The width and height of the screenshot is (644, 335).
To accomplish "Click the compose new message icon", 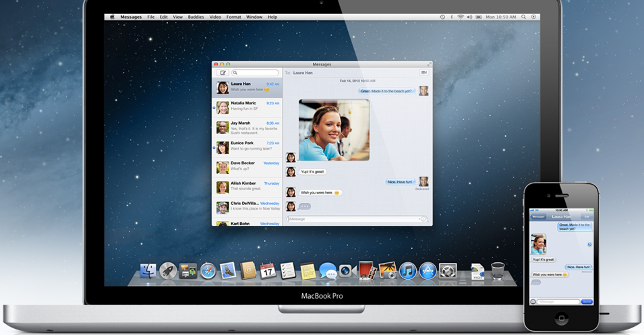I will pos(222,73).
